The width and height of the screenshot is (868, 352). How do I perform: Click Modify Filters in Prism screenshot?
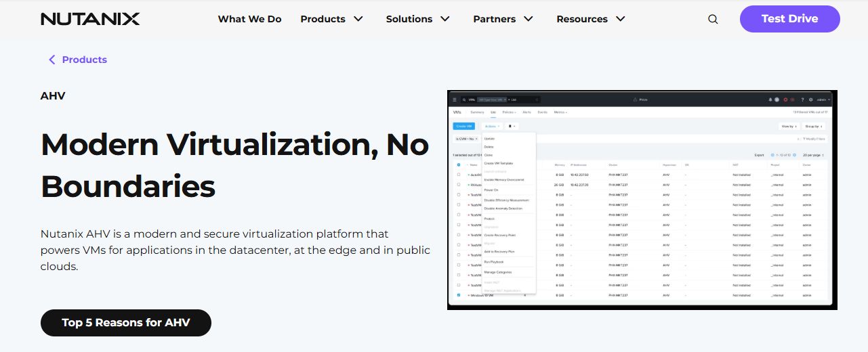click(x=814, y=139)
